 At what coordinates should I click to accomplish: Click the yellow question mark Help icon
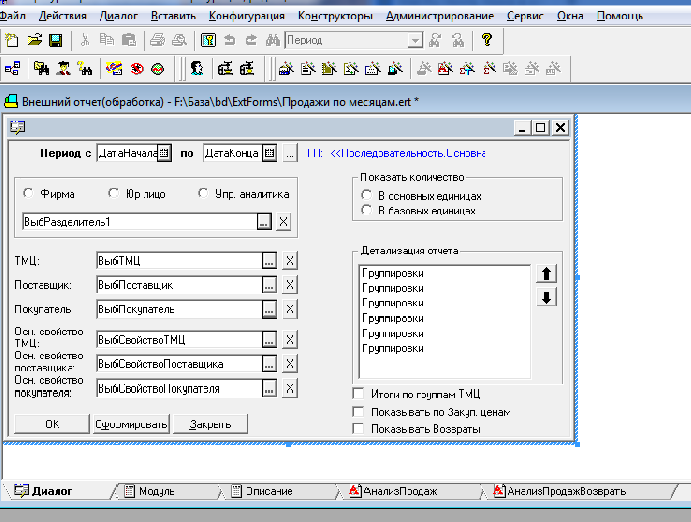[x=487, y=40]
